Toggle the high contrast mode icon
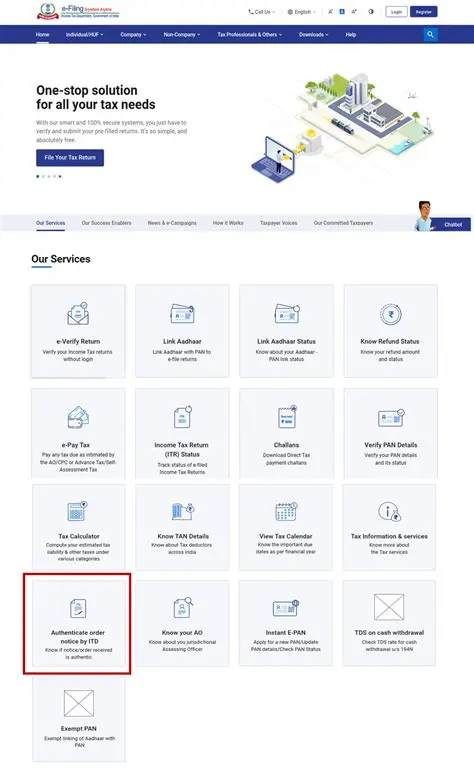 [371, 11]
